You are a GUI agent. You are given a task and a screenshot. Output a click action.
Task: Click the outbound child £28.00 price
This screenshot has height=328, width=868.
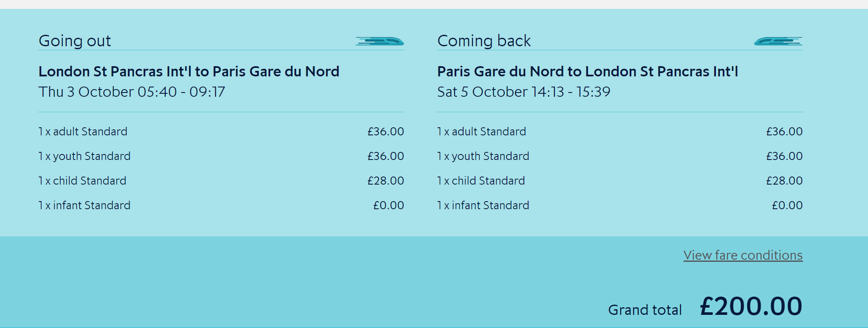point(386,181)
